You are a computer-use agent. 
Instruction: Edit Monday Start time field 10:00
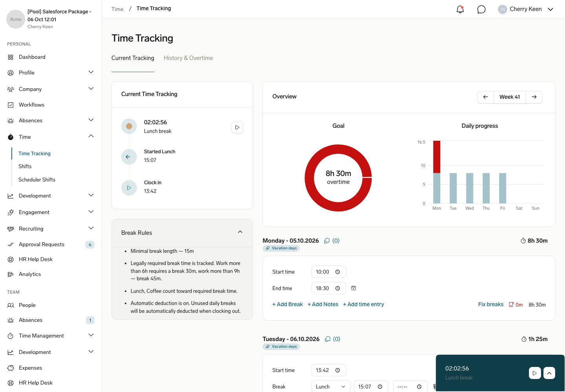(x=329, y=272)
